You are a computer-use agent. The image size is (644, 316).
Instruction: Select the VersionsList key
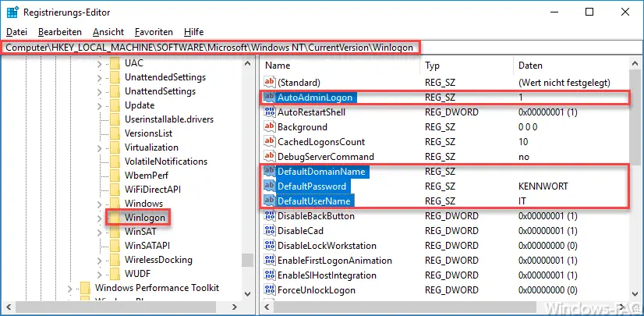pos(149,133)
